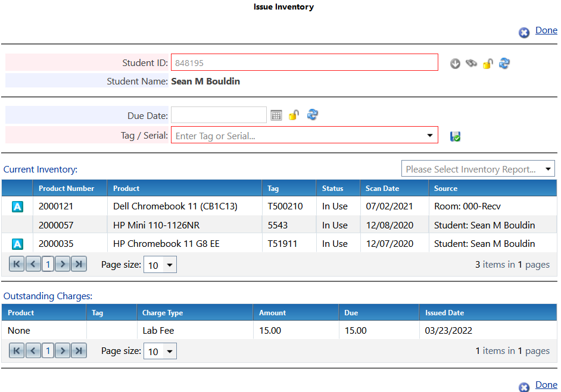Go to previous page in Outstanding Charges pager
561x392 pixels.
33,350
